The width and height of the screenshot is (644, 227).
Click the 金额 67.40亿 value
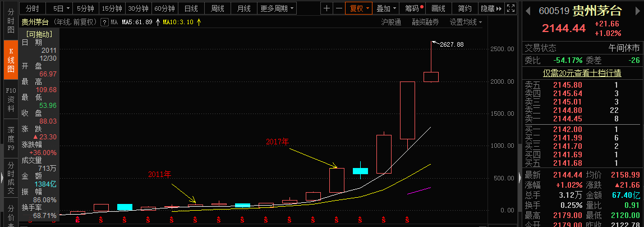626,195
